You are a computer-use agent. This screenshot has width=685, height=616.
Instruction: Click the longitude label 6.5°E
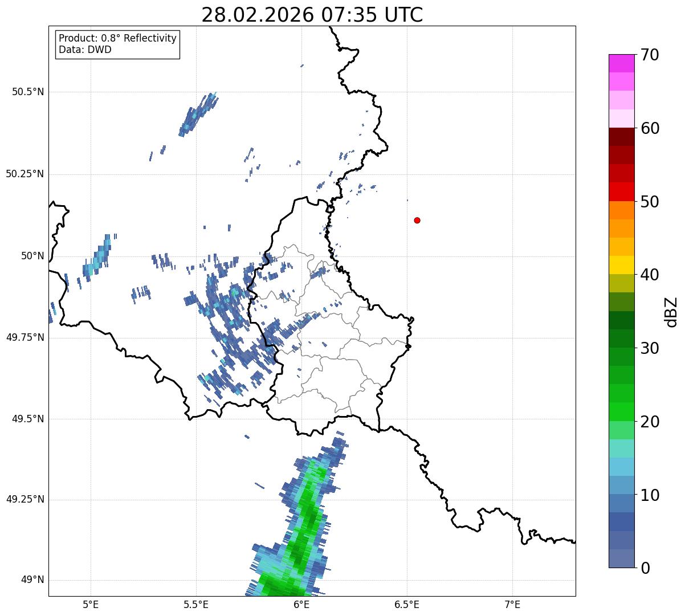[407, 604]
